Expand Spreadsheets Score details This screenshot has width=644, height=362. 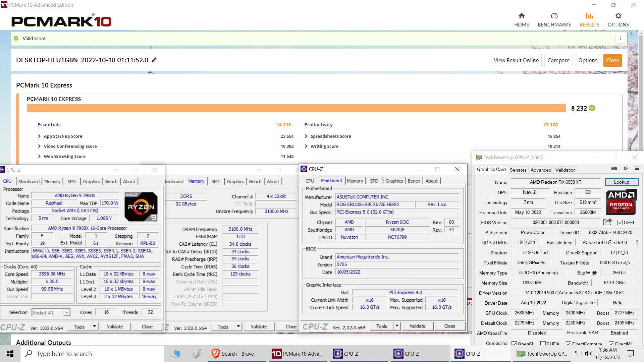[x=306, y=136]
